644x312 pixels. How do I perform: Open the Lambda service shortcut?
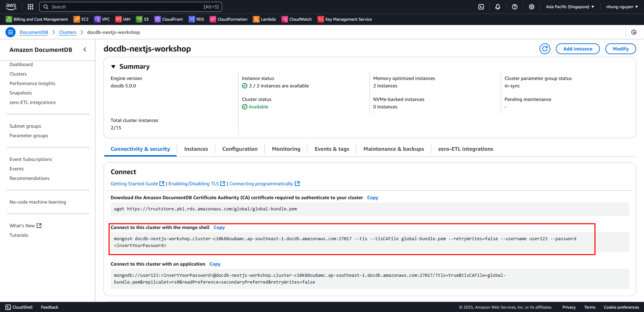coord(264,19)
